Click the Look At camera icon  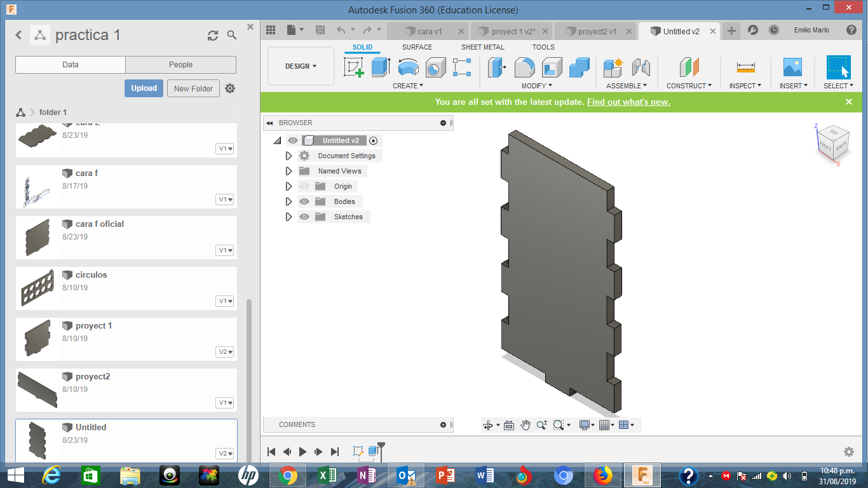[x=509, y=425]
